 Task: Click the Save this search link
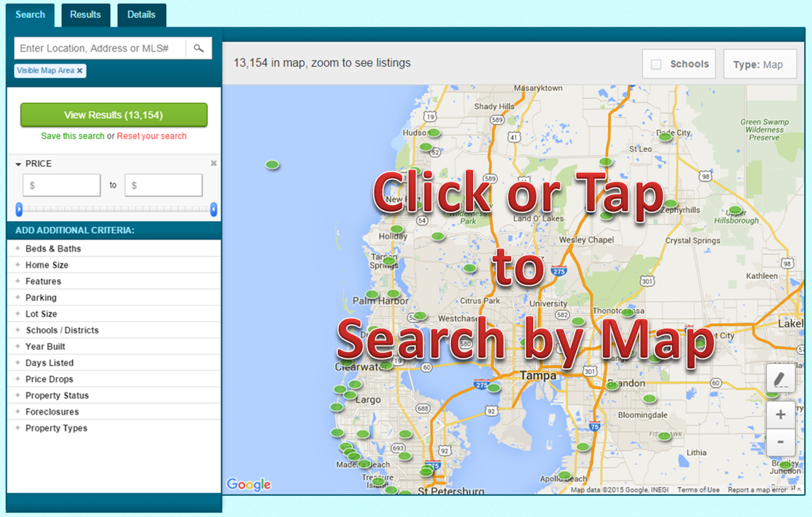(73, 136)
